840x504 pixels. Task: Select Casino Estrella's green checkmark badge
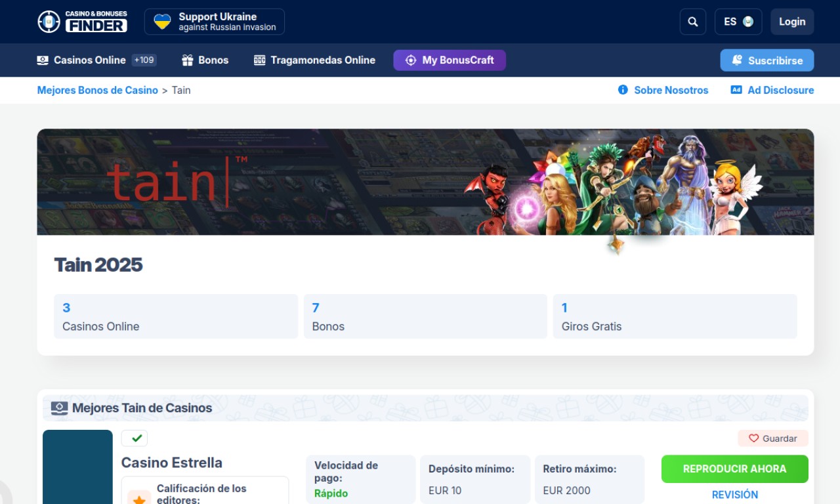pos(135,438)
